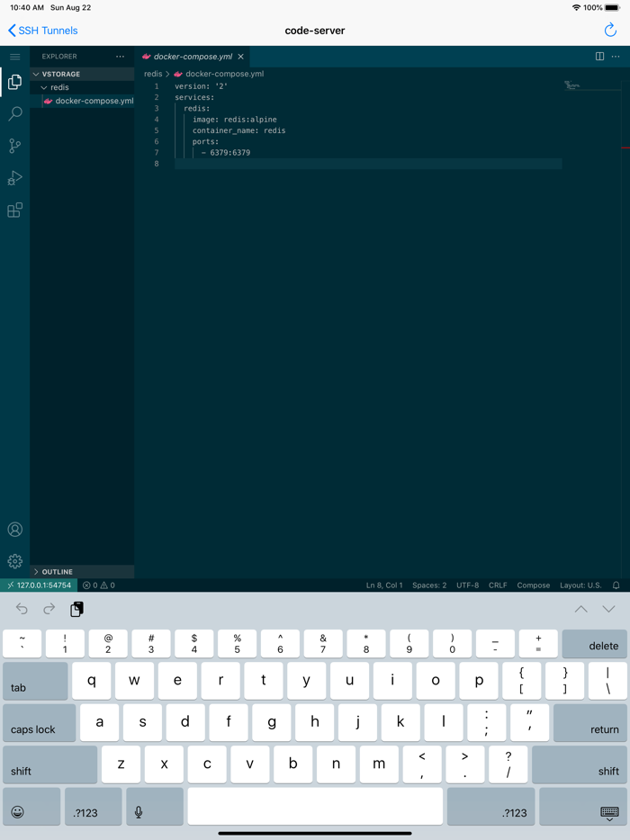This screenshot has width=630, height=840.
Task: Tap the backslash pipe key
Action: (607, 680)
